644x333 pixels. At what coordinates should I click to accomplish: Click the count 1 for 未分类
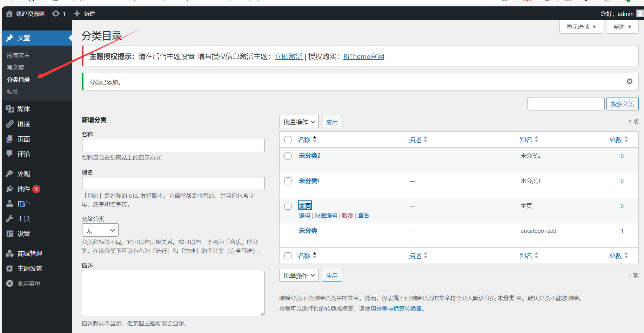622,231
